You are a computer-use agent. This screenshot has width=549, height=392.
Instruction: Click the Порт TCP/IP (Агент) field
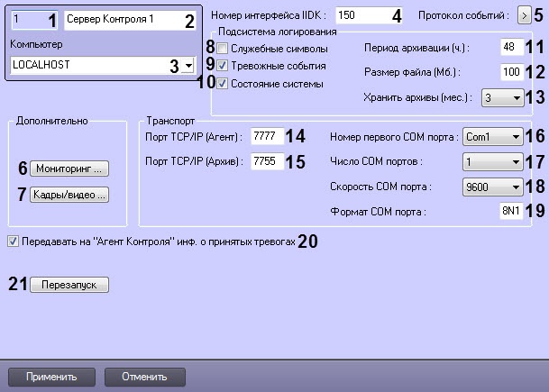(x=267, y=136)
